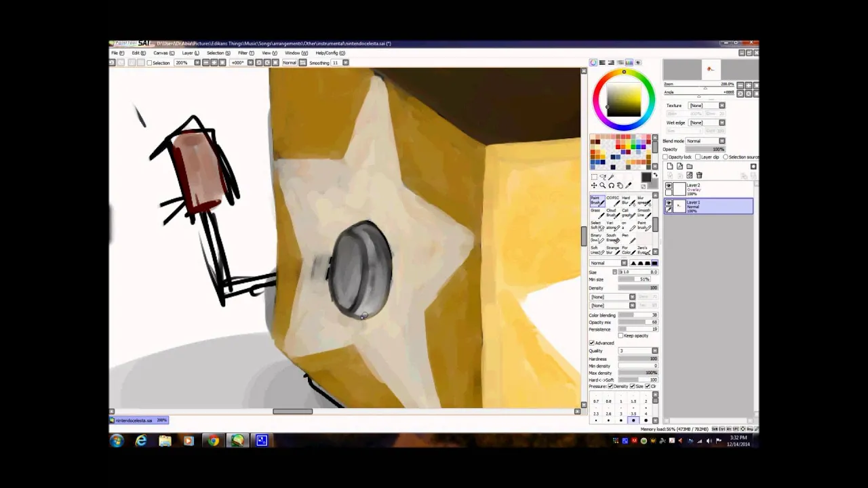Select the COPIC marker brush

pyautogui.click(x=613, y=201)
